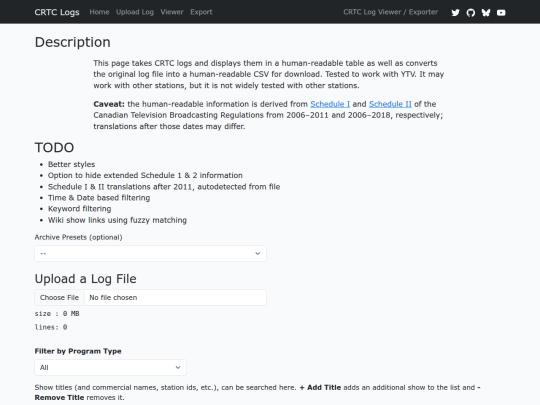Select the Export nav item
Image resolution: width=540 pixels, height=405 pixels.
coord(201,12)
